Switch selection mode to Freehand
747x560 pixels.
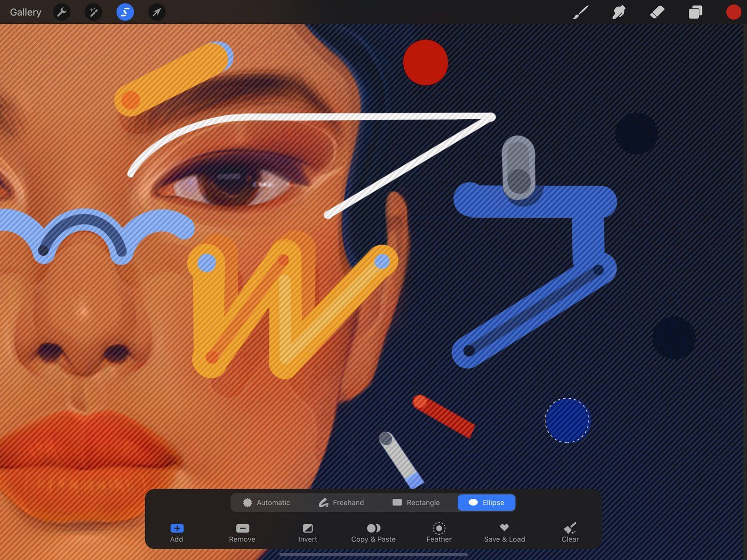pos(341,502)
